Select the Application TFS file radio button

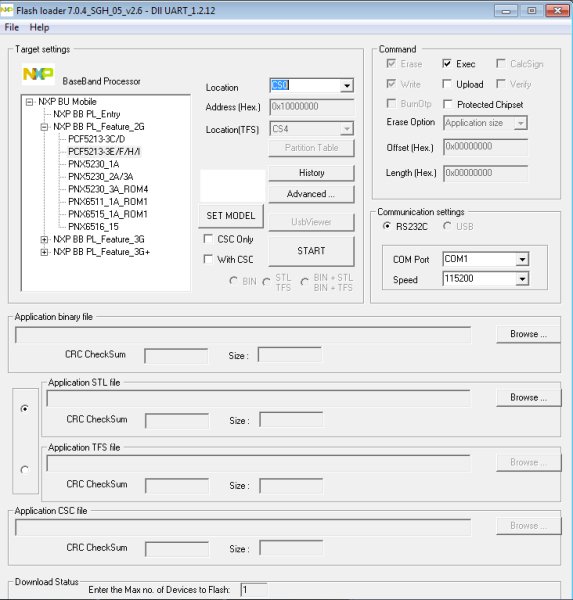[x=25, y=469]
